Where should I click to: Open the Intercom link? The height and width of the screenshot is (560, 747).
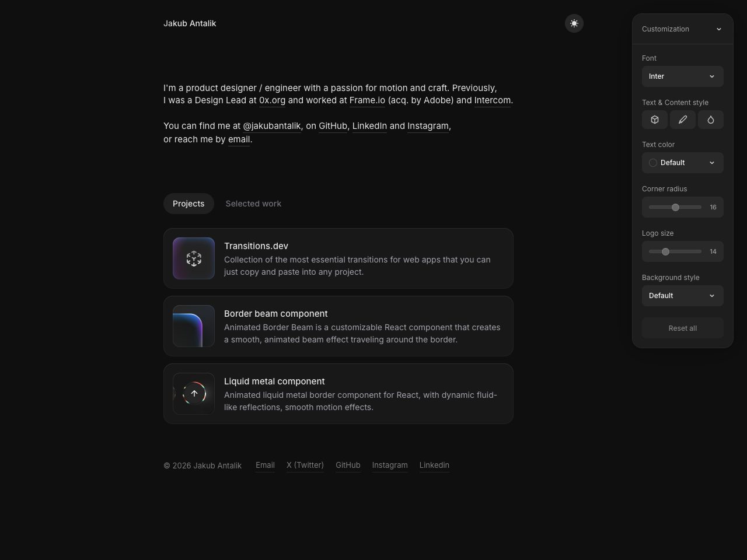[x=493, y=100]
